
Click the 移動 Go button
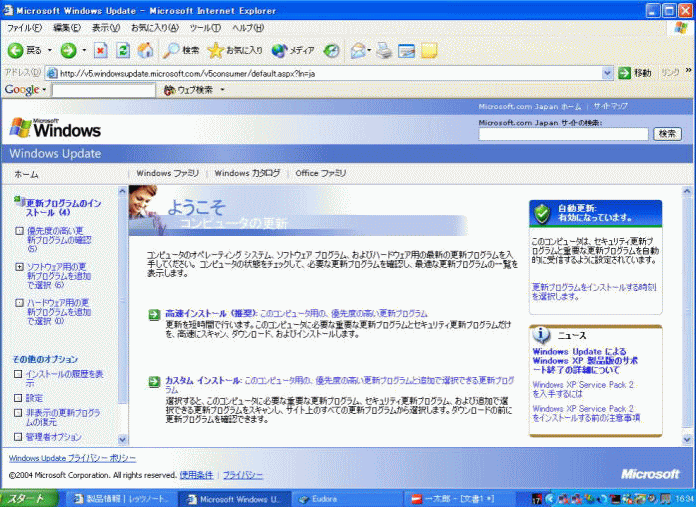pyautogui.click(x=635, y=73)
